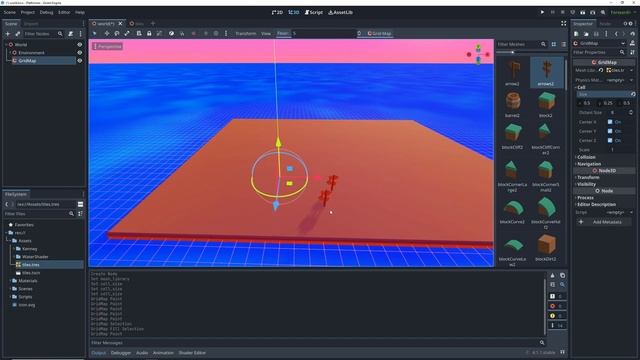Open AssetLib workspace
The width and height of the screenshot is (640, 360).
tap(340, 12)
